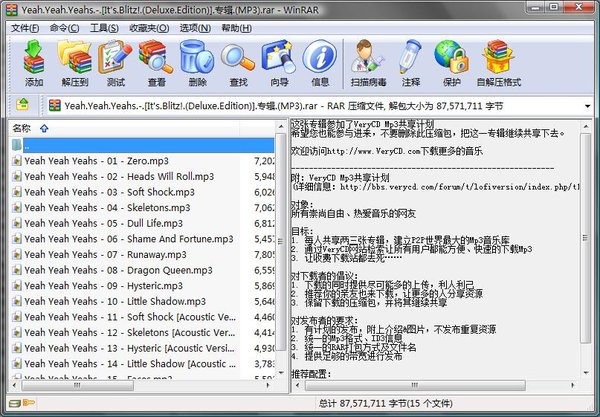Click file icon beside 02 - Heads Will Roll.mp3
This screenshot has width=600, height=417.
(x=16, y=177)
